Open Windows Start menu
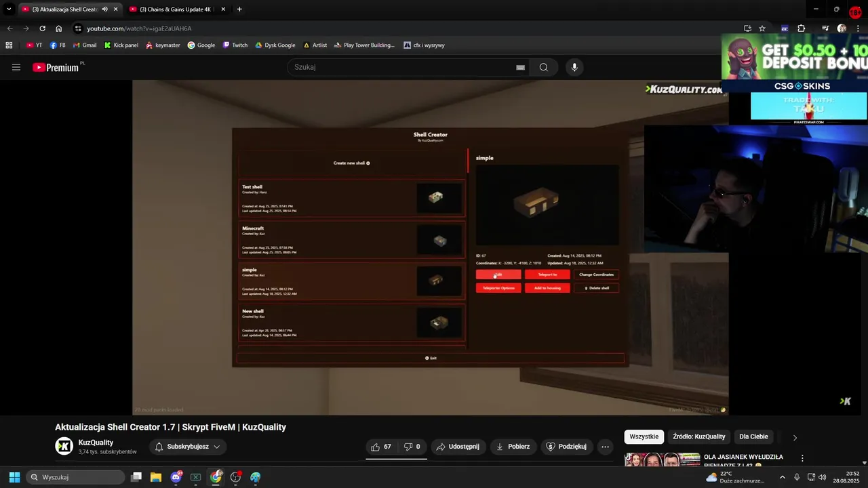 coord(14,477)
